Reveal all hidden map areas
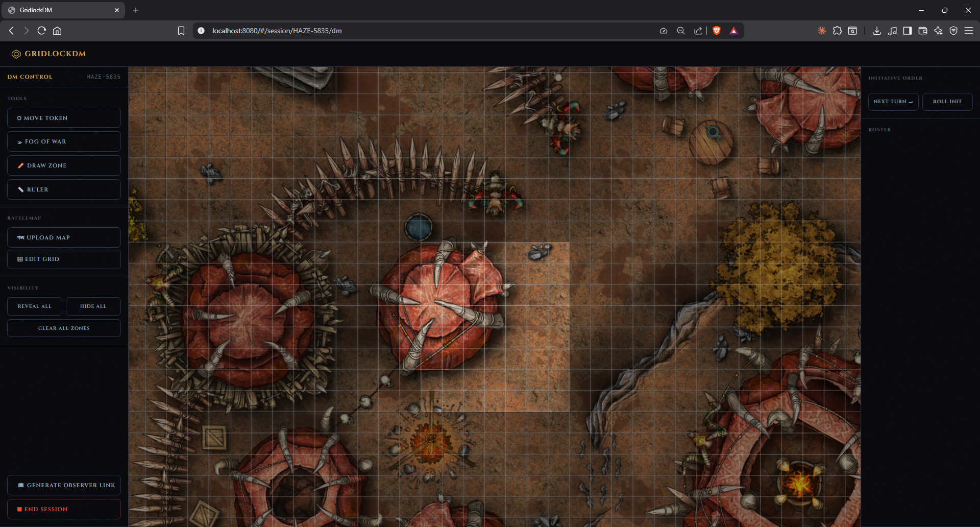The height and width of the screenshot is (527, 980). tap(34, 306)
